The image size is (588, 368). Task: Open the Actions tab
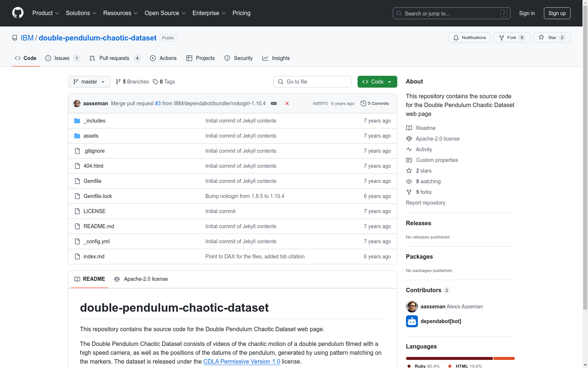coord(163,58)
